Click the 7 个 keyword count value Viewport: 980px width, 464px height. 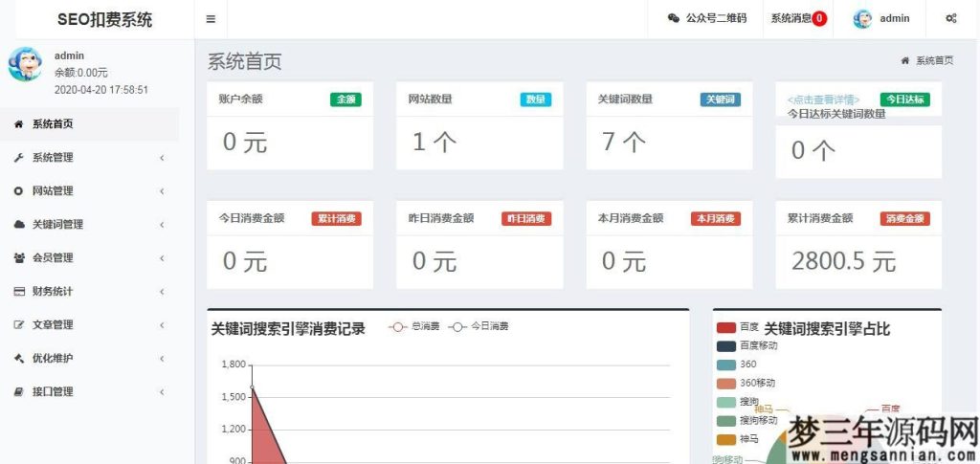(x=624, y=143)
